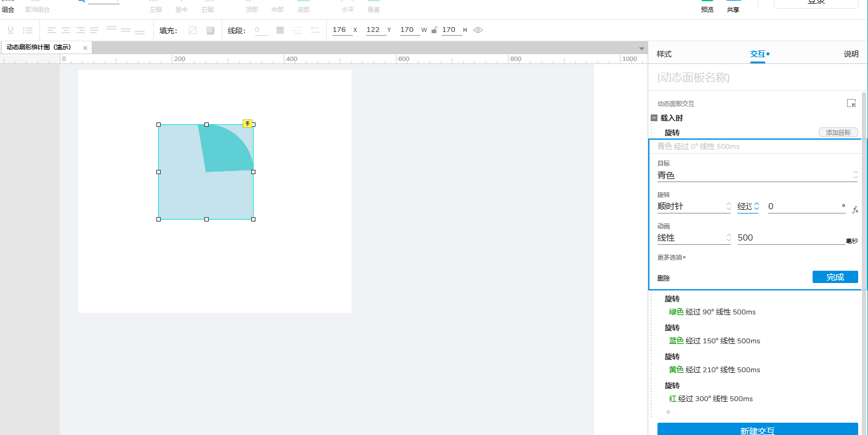Click the fx formula icon beside degrees field
Image resolution: width=868 pixels, height=435 pixels.
[855, 210]
